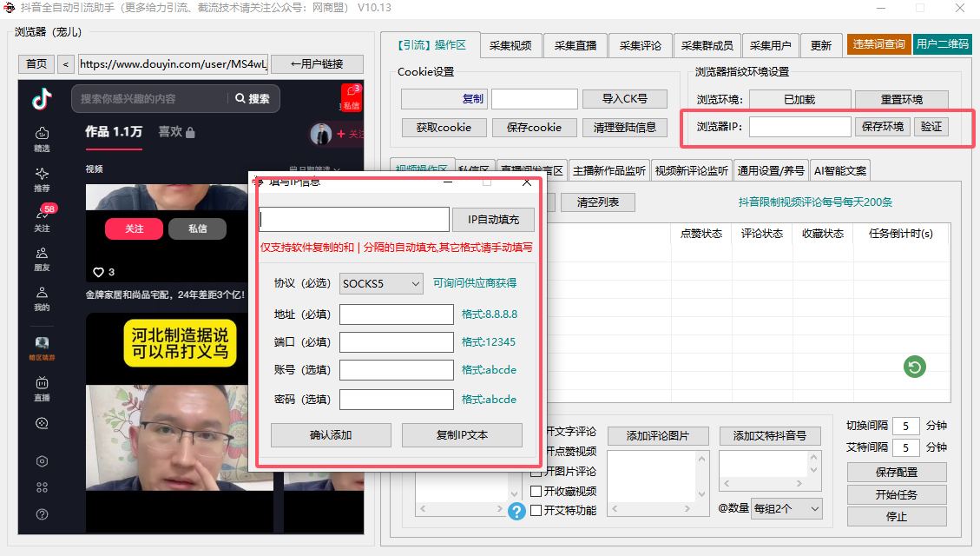Click the blue question mark help icon
Image resolution: width=980 pixels, height=556 pixels.
[516, 512]
